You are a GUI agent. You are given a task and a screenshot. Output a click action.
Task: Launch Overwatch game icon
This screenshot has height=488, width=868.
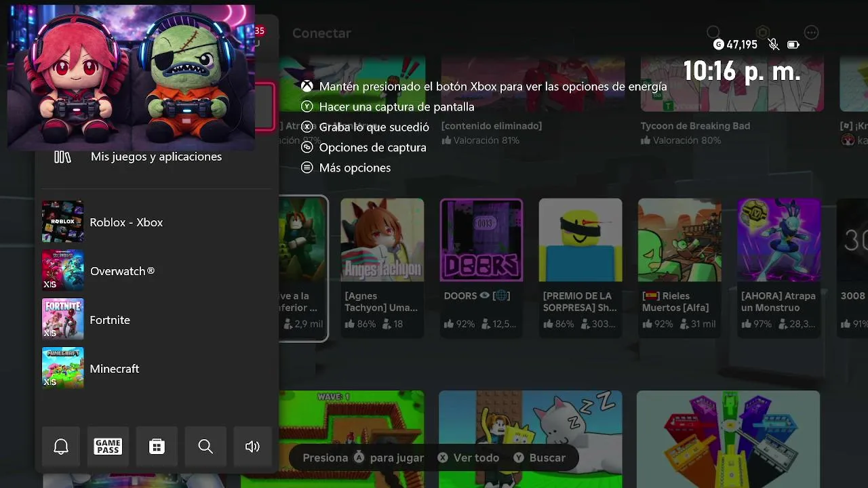pyautogui.click(x=63, y=270)
